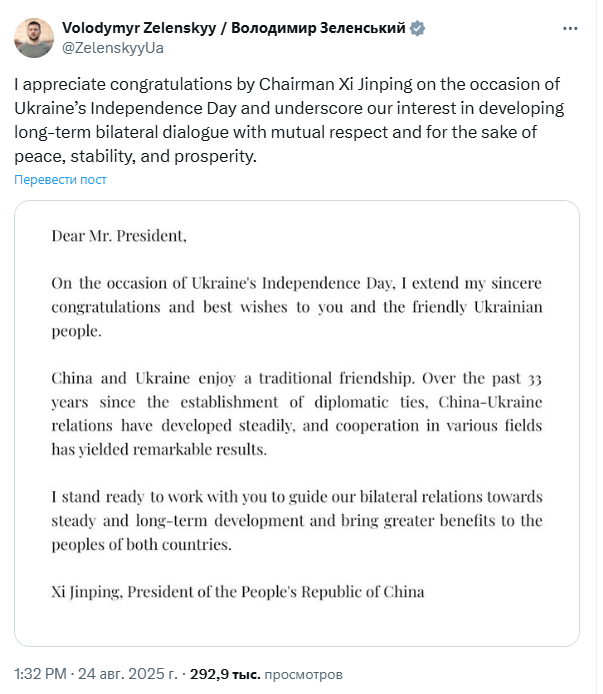
Task: Click the paragraph starting "I stand ready to work"
Action: pos(296,521)
